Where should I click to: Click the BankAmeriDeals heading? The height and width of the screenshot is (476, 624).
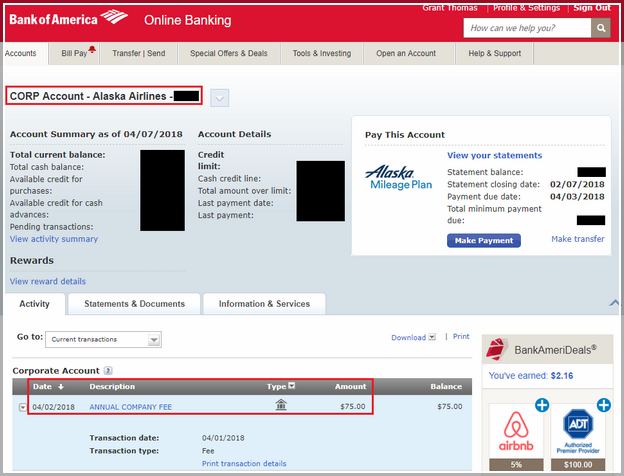tap(556, 350)
